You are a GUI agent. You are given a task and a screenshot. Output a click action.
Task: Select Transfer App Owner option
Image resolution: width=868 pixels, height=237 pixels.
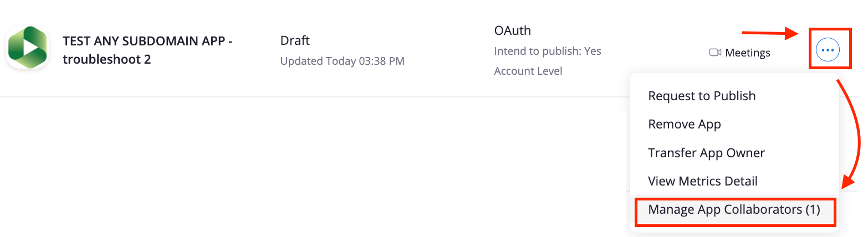(x=706, y=153)
